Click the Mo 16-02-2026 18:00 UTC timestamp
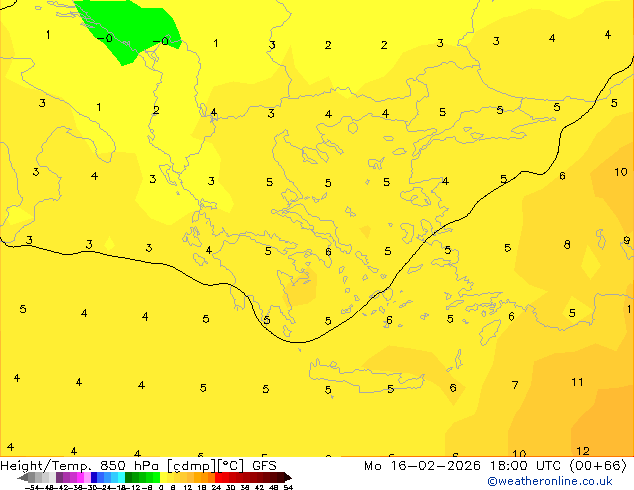634x490 pixels. tap(495, 465)
